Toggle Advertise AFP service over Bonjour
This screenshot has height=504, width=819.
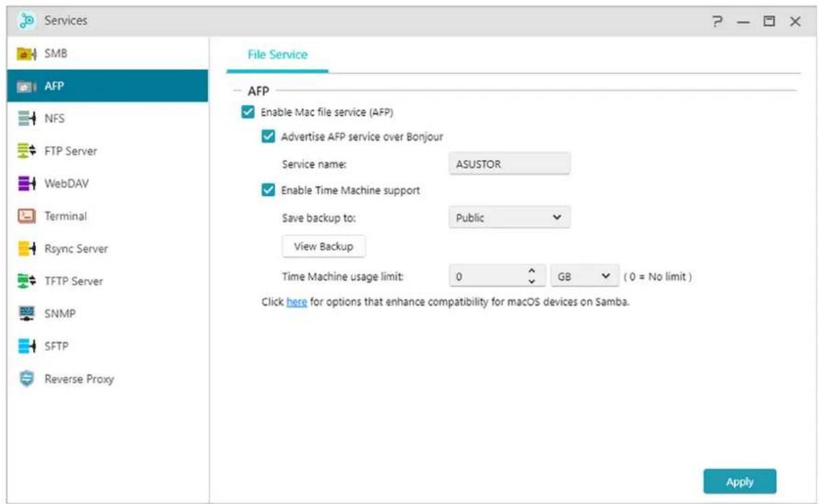pyautogui.click(x=268, y=137)
